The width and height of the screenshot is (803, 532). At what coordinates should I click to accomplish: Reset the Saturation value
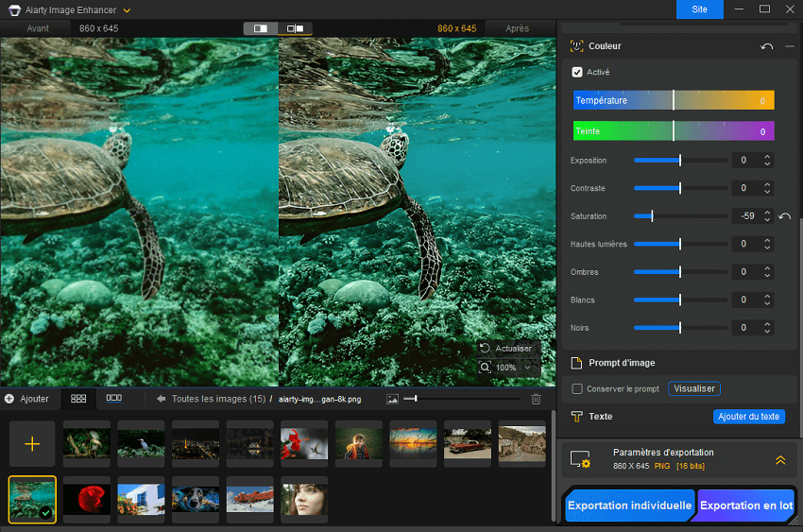tap(785, 216)
